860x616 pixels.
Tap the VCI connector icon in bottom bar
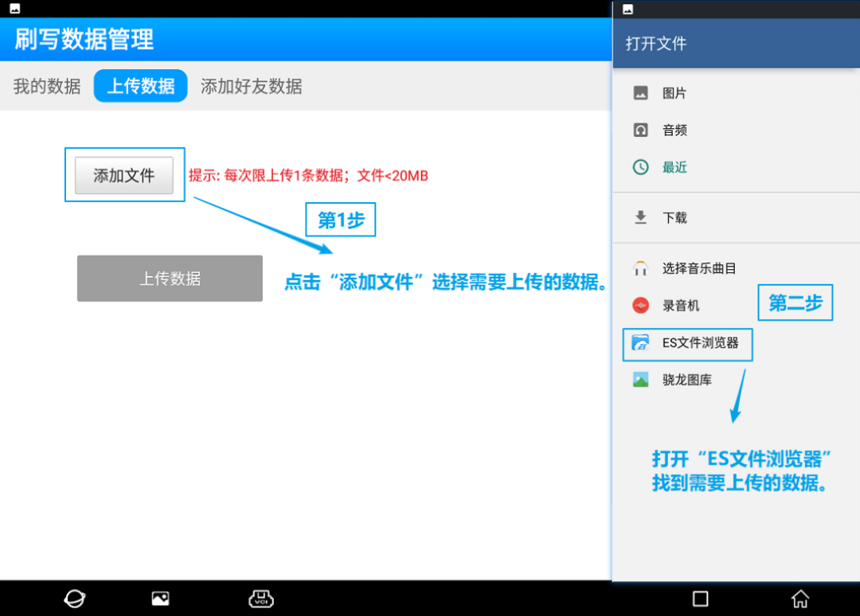coord(261,598)
